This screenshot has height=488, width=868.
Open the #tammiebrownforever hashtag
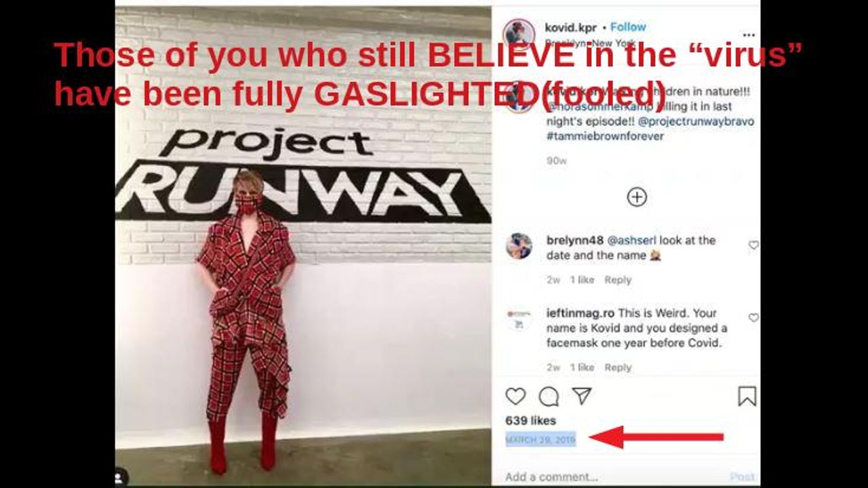(x=605, y=136)
